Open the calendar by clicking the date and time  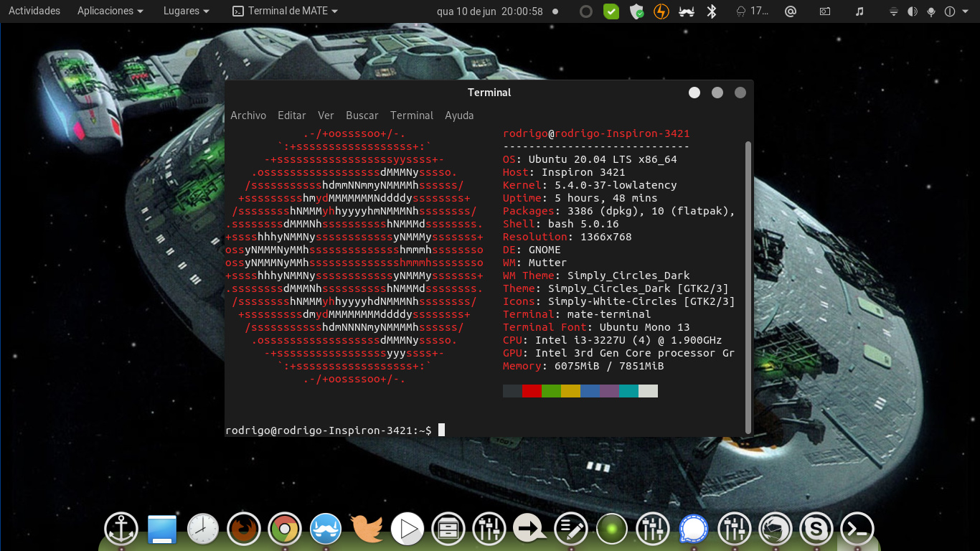(x=490, y=11)
